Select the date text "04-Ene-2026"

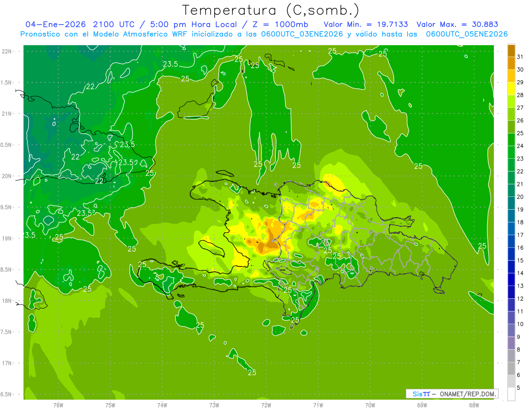[55, 24]
